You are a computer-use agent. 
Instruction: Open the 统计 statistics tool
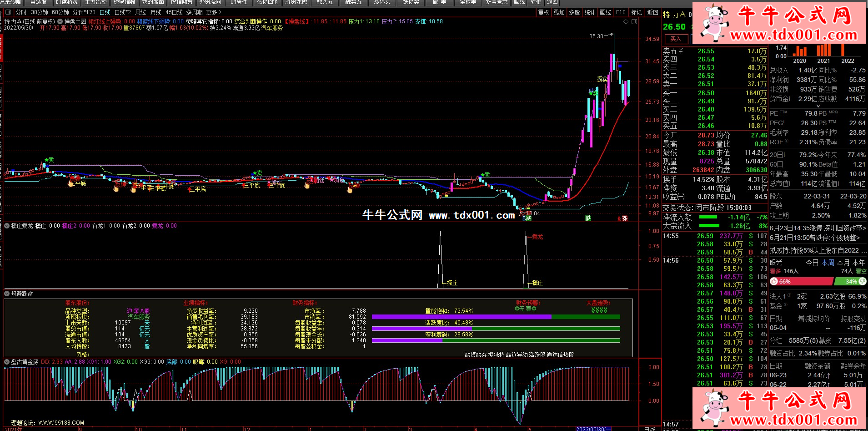[x=590, y=12]
